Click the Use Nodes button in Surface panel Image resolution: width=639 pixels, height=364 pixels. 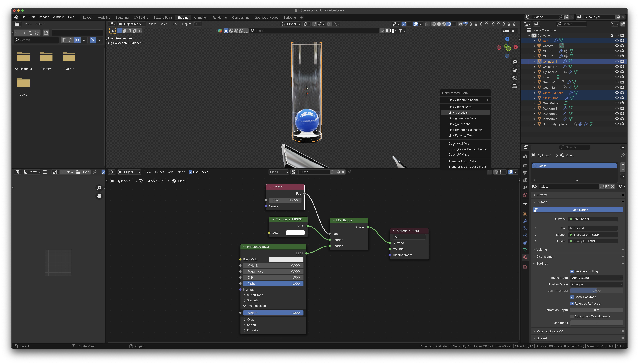pyautogui.click(x=578, y=210)
